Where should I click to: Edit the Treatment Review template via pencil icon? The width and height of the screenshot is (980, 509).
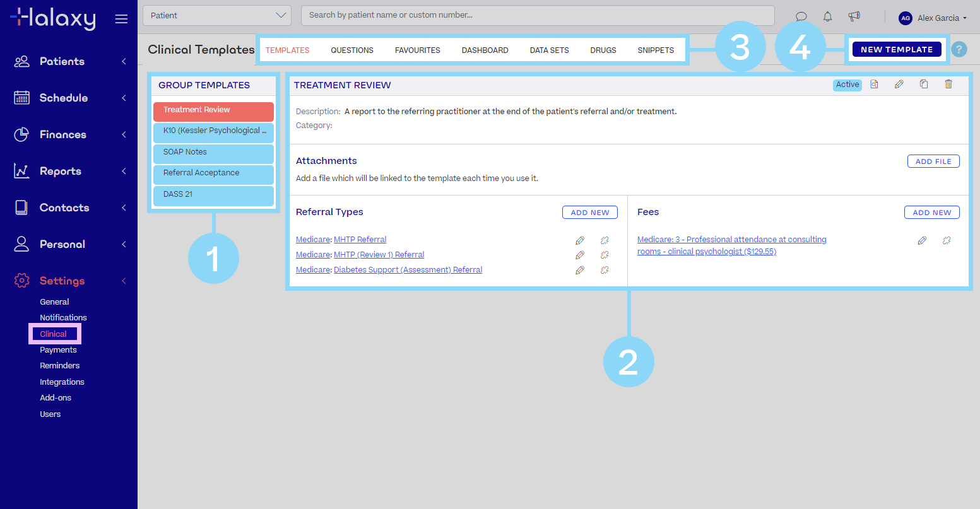[x=899, y=84]
